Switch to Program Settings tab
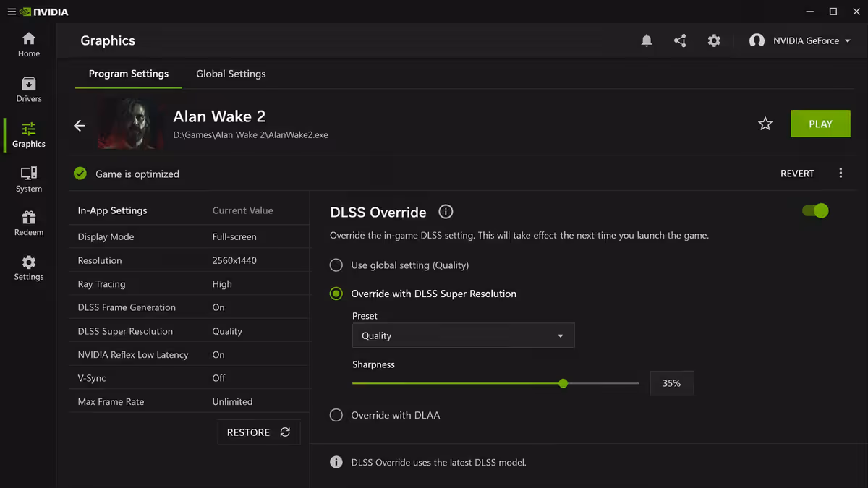The image size is (868, 488). coord(129,74)
